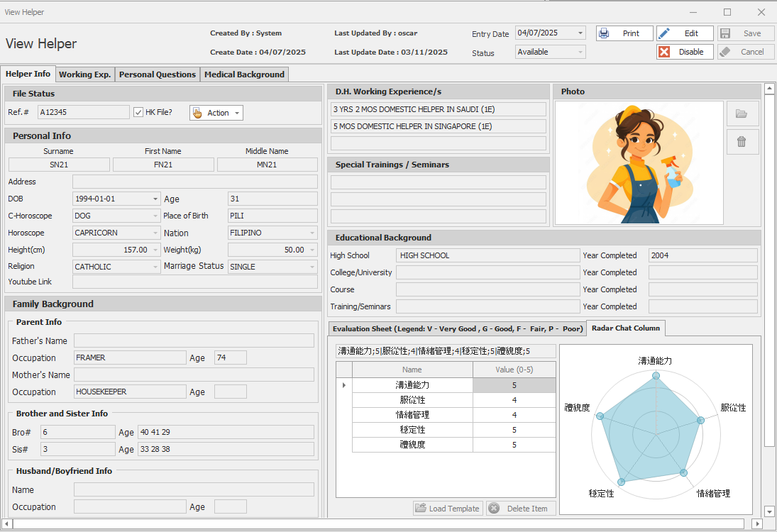Open the Medical Background tab
The width and height of the screenshot is (777, 532).
click(244, 74)
